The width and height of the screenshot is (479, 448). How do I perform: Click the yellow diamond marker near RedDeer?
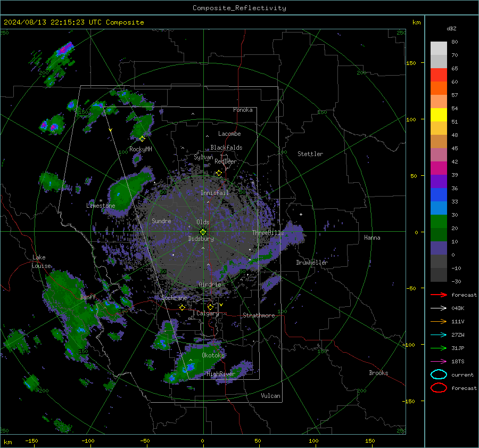click(x=219, y=173)
